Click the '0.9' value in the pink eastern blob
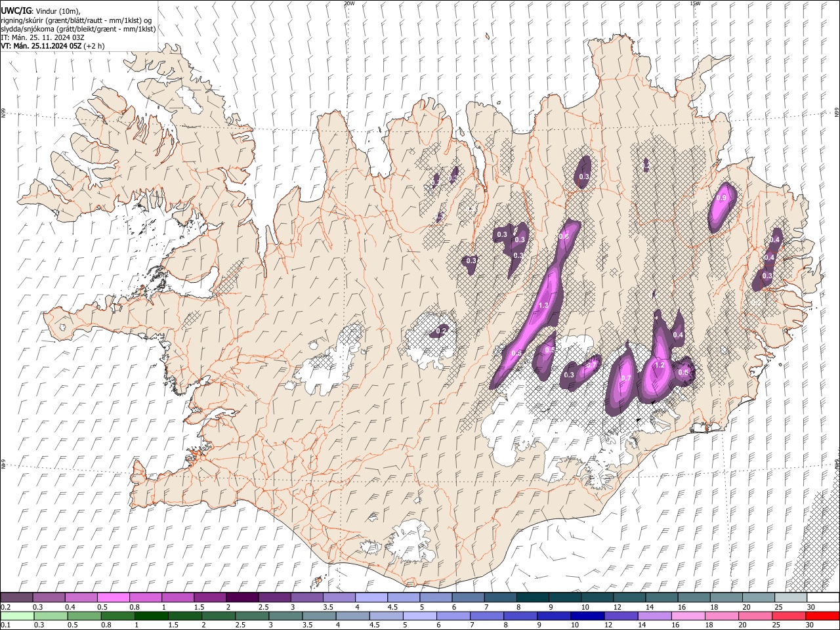This screenshot has height=630, width=840. tap(722, 198)
